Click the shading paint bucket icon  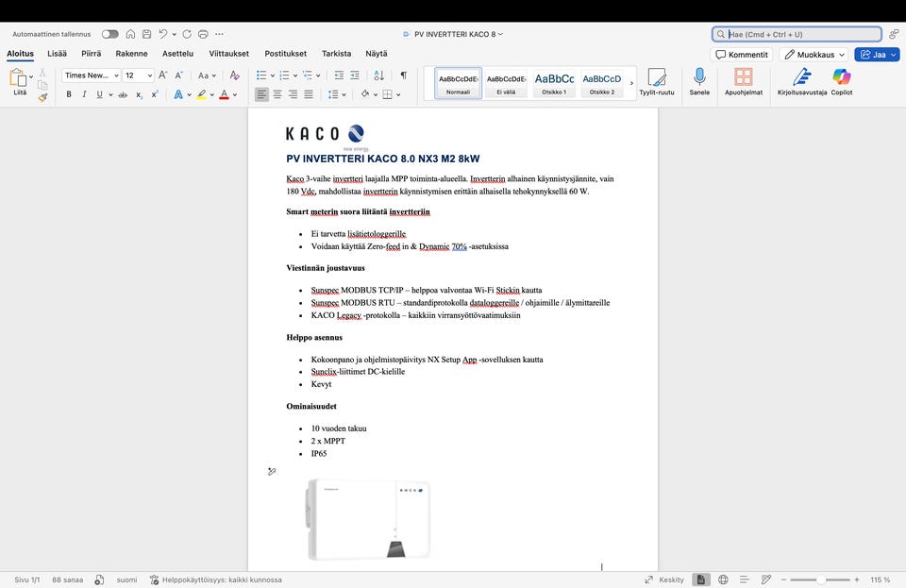tap(364, 94)
